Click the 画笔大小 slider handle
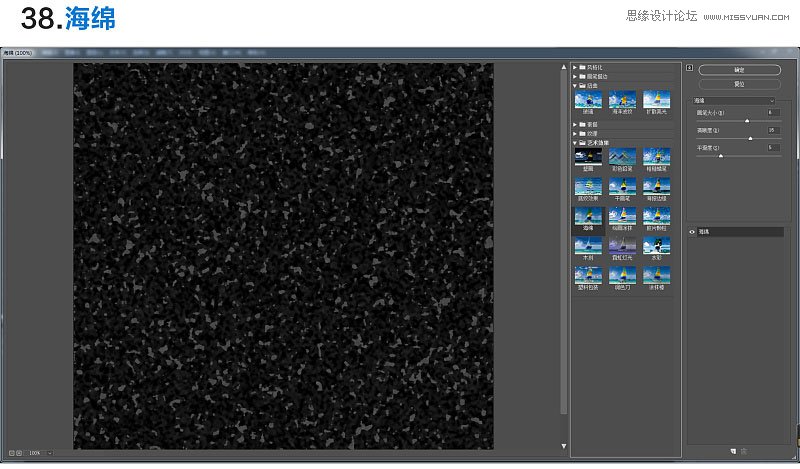The height and width of the screenshot is (469, 800). (747, 121)
